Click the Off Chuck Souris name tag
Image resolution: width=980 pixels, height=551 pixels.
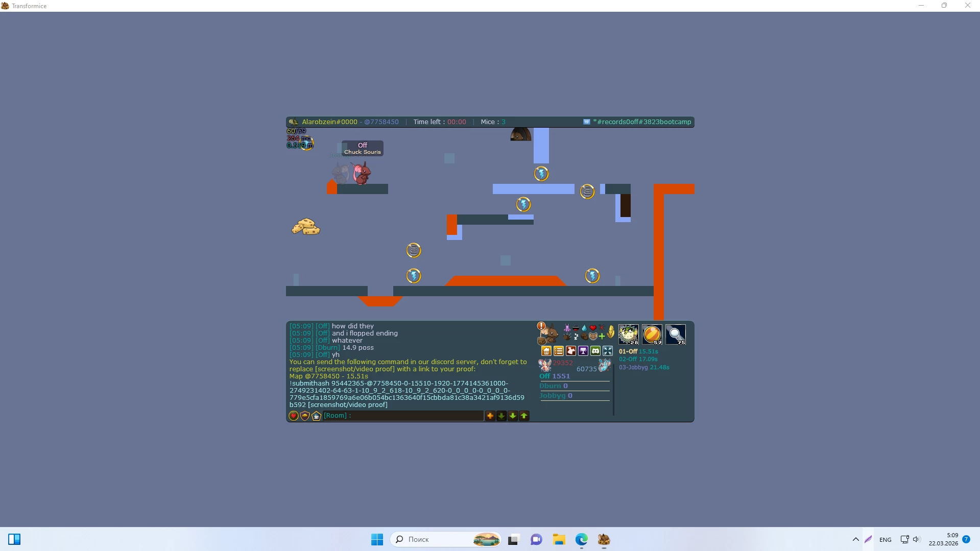363,149
